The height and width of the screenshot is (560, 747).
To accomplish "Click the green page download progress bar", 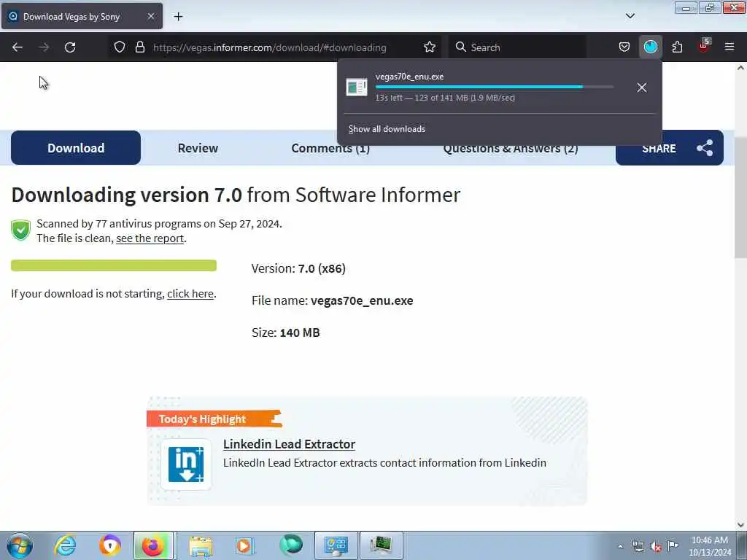I will click(x=114, y=265).
